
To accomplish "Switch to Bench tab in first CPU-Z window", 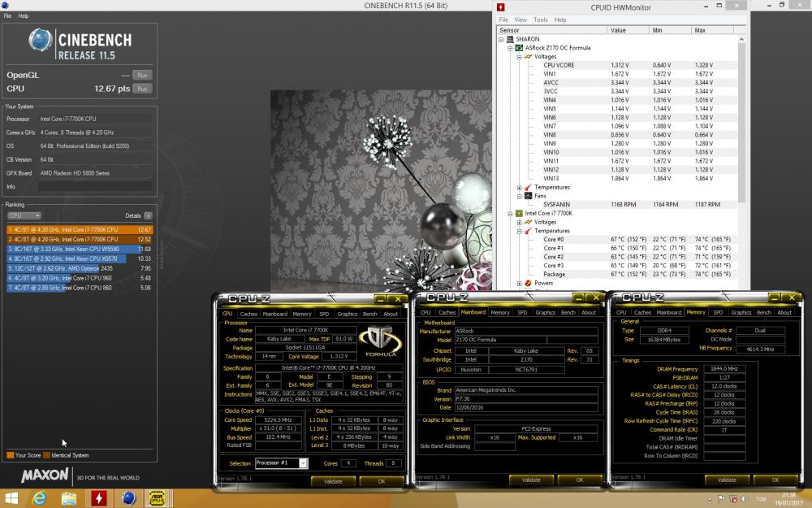I will [x=369, y=314].
